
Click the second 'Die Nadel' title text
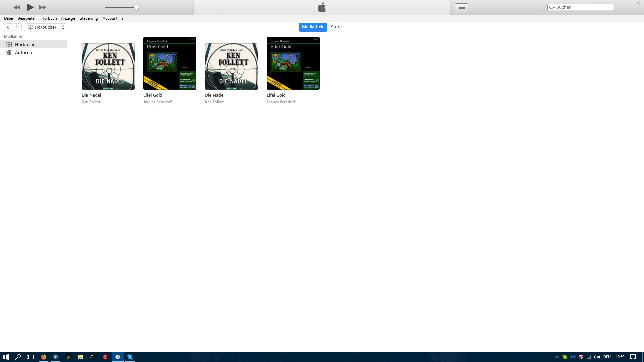tap(215, 95)
